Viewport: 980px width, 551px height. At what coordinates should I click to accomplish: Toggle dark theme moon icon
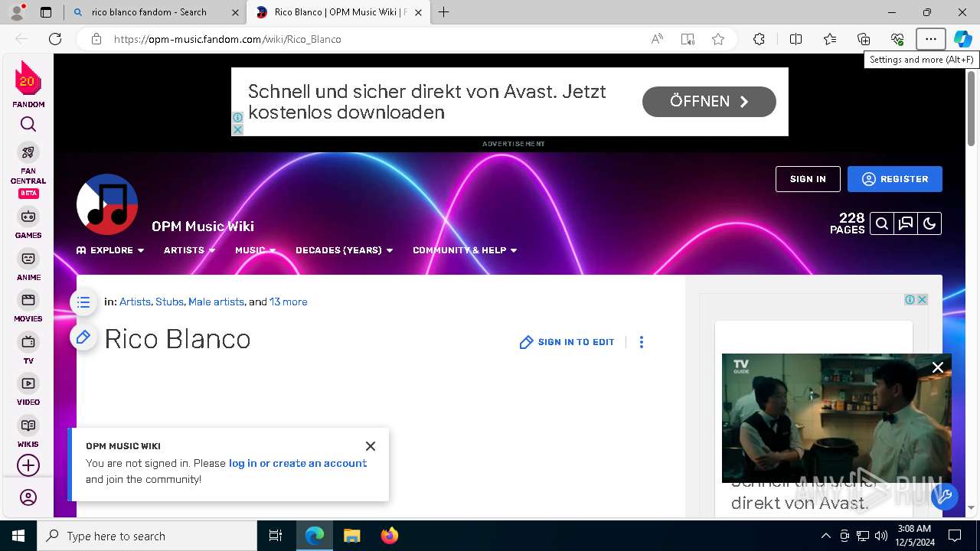point(929,223)
